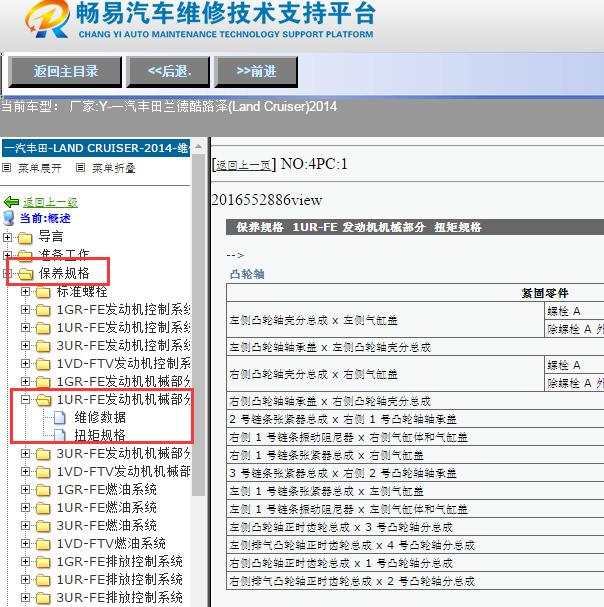Click the 导言 folder icon

[x=26, y=238]
